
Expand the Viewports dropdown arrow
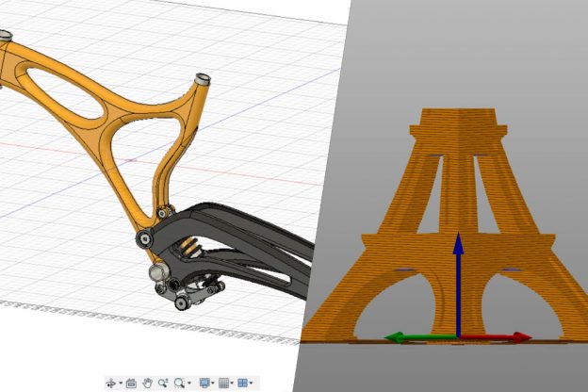[x=251, y=383]
